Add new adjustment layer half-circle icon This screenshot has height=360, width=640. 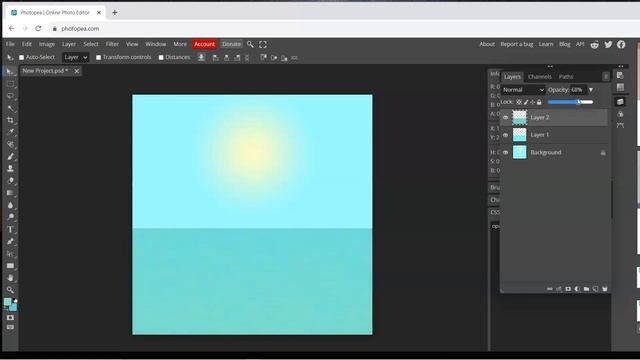577,289
